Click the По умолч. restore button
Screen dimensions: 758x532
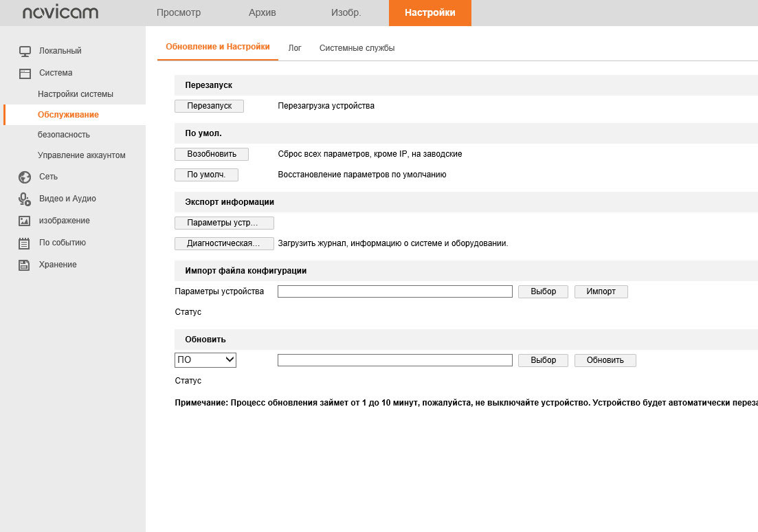pos(206,175)
